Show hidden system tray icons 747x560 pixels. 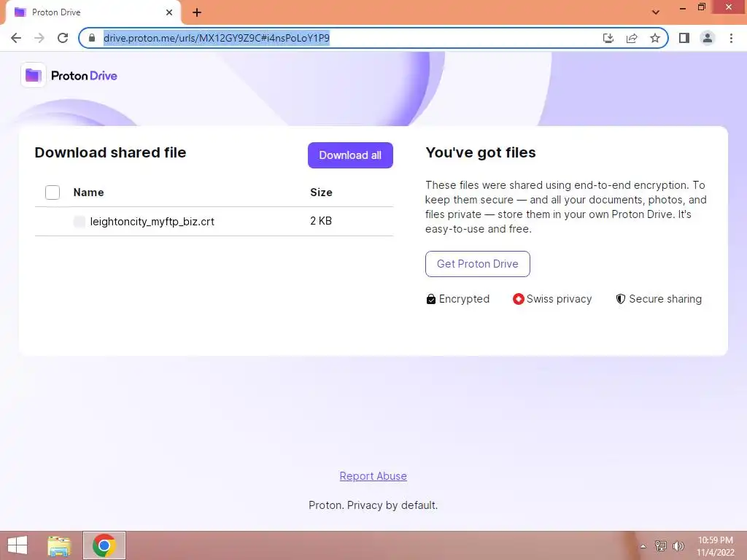tap(643, 546)
